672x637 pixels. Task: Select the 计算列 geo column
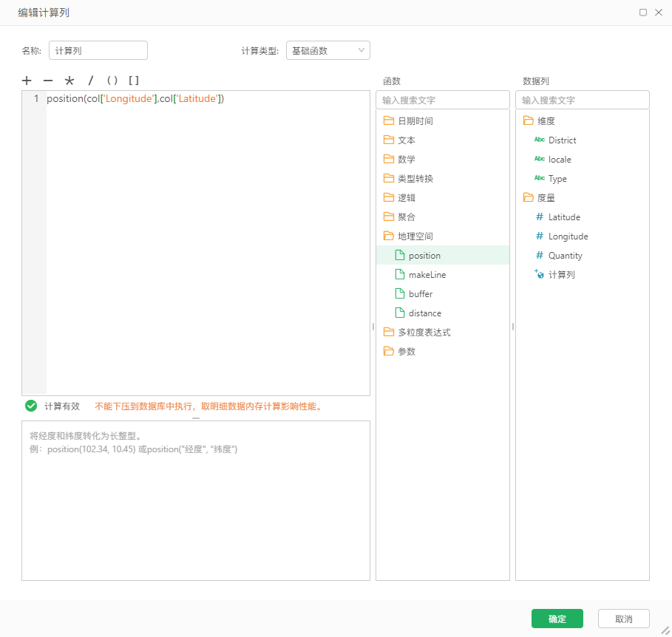point(583,275)
